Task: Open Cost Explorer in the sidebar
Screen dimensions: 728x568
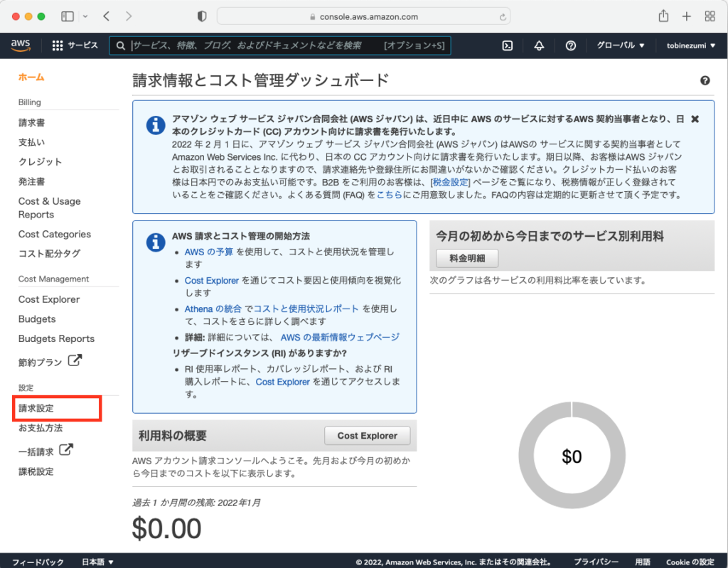Action: [x=49, y=299]
